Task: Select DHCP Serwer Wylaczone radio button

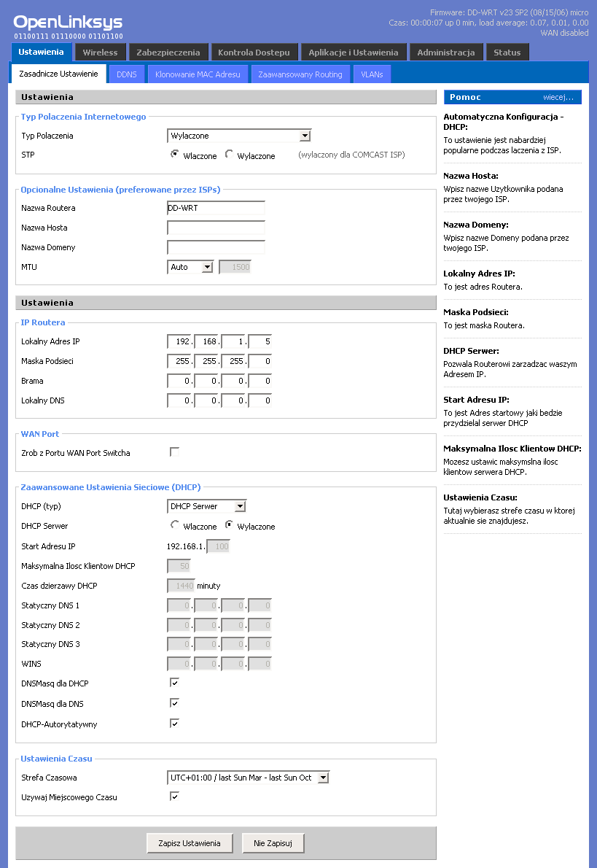Action: [228, 524]
